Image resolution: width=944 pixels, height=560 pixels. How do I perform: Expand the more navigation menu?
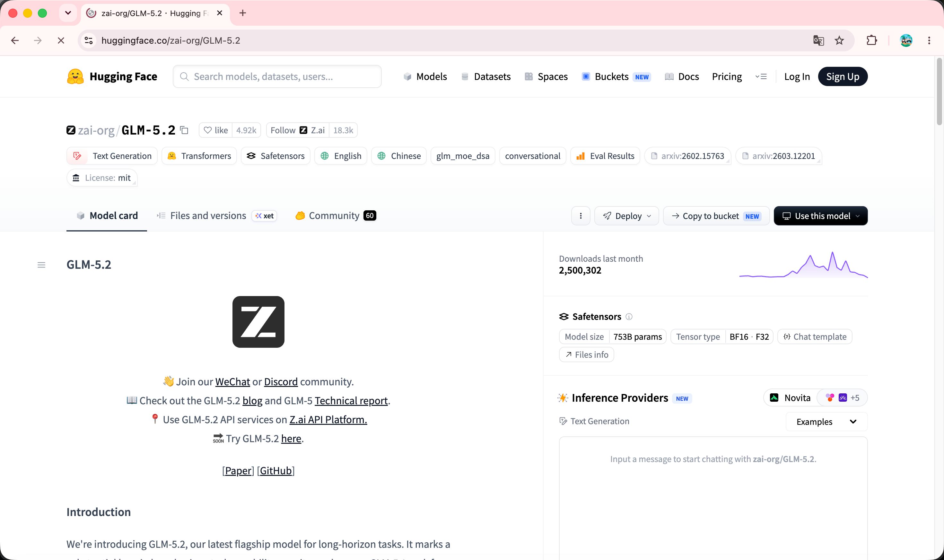pyautogui.click(x=761, y=77)
